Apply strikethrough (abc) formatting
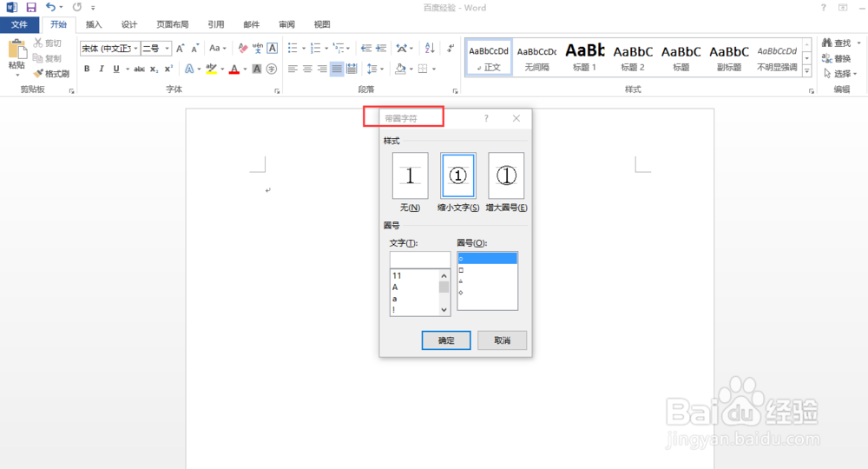This screenshot has height=469, width=868. pyautogui.click(x=140, y=69)
